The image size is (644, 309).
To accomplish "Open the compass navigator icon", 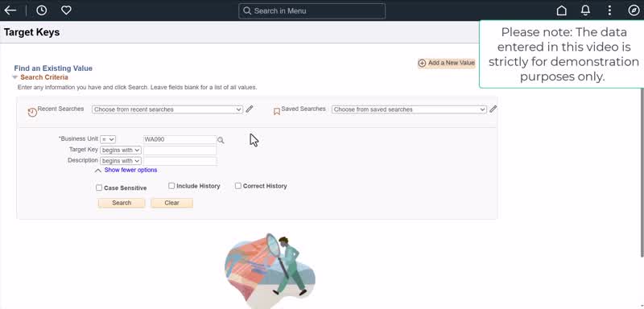I will (x=634, y=10).
